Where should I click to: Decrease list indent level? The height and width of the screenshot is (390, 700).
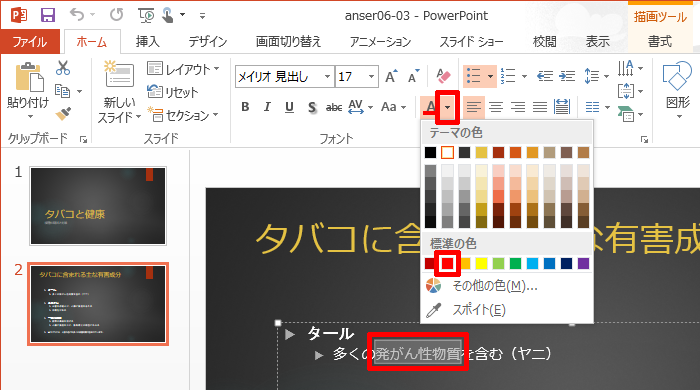click(545, 76)
